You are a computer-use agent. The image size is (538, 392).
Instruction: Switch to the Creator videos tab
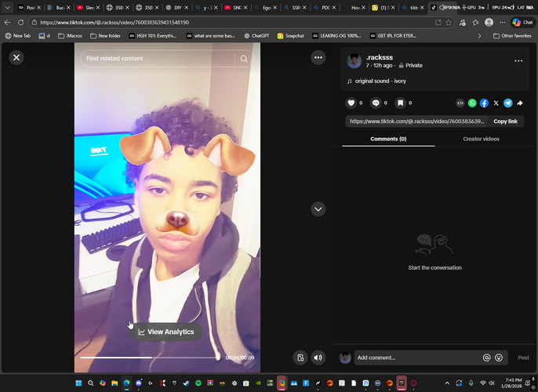pos(481,139)
